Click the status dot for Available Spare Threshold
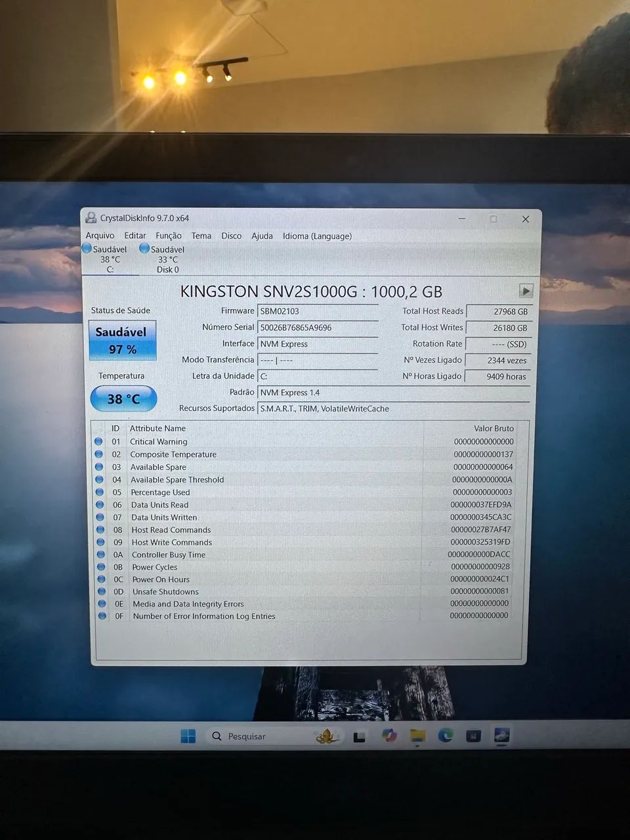 coord(99,479)
